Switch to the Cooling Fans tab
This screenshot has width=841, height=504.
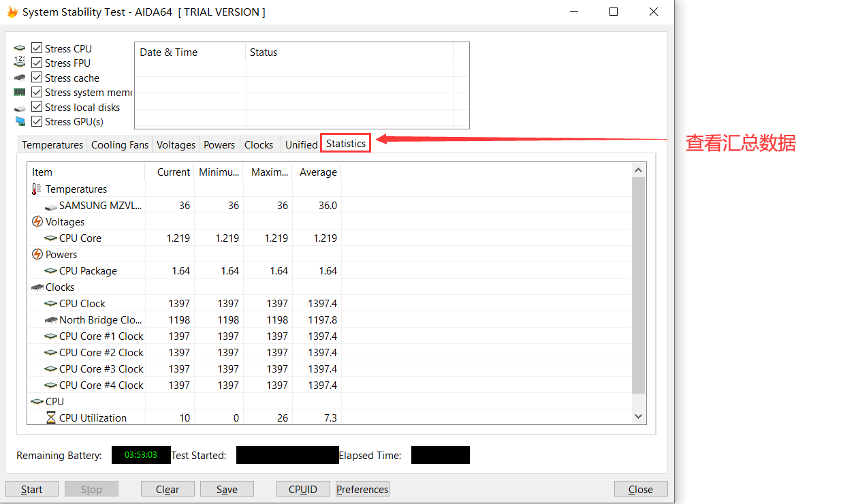coord(120,144)
